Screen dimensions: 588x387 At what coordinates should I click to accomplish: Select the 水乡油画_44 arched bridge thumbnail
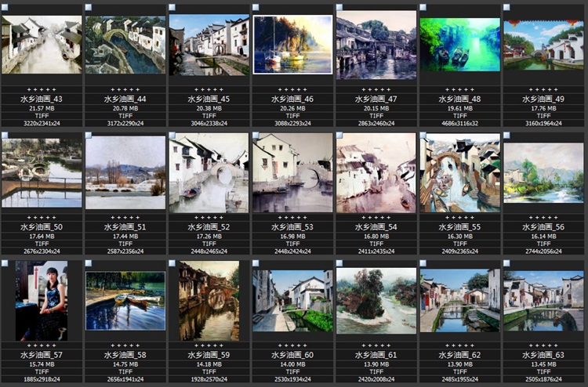point(125,45)
